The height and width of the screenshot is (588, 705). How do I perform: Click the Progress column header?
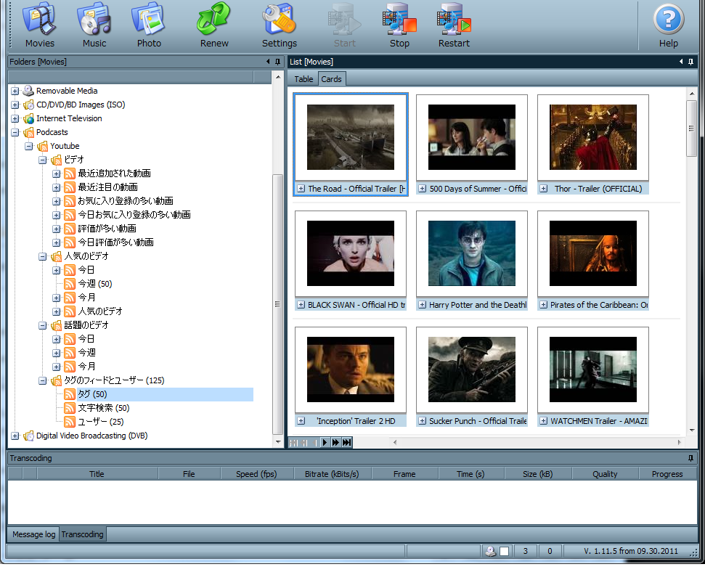(x=668, y=474)
